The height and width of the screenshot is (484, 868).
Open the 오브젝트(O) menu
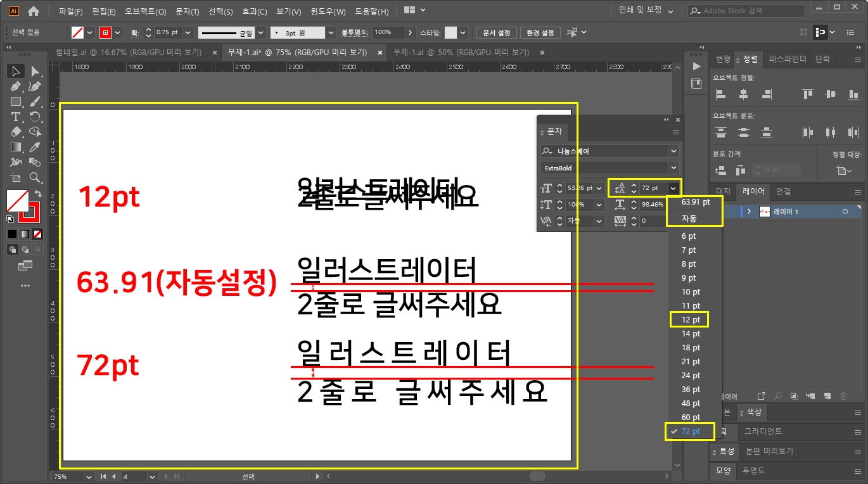coord(146,11)
